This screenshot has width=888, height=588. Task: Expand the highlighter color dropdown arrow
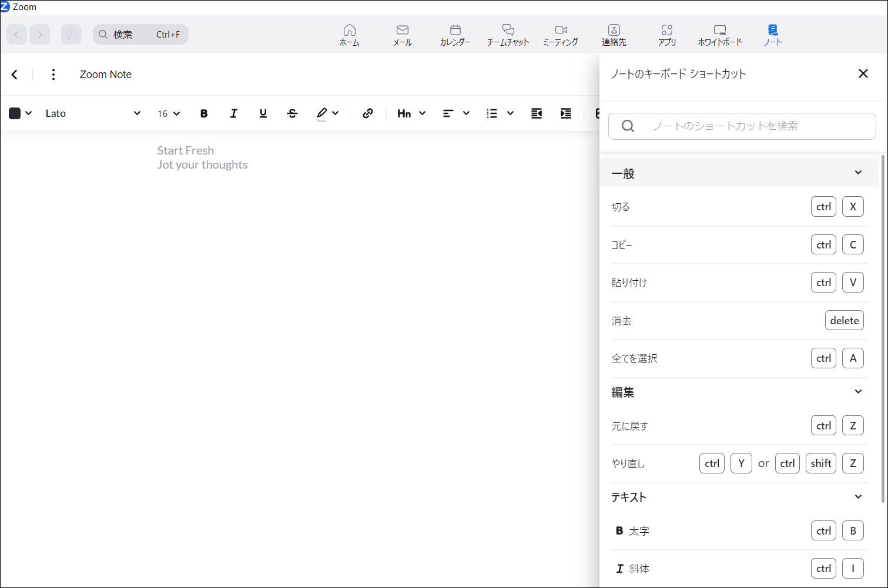pyautogui.click(x=336, y=113)
